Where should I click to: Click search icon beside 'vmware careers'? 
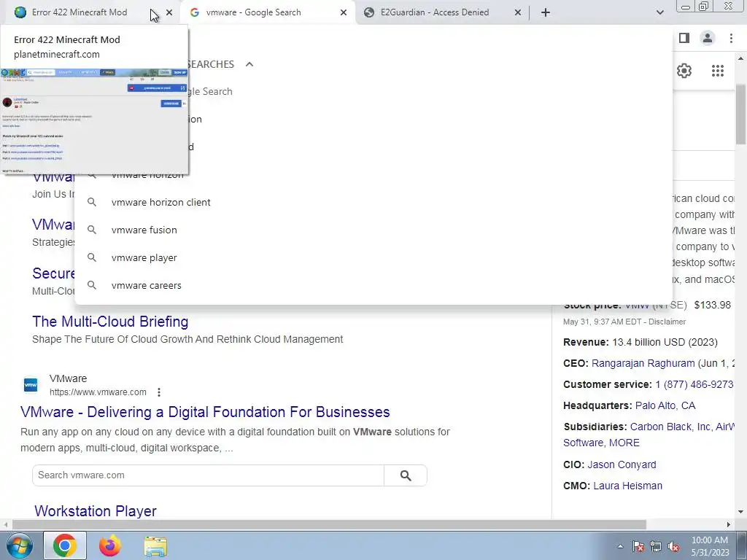(92, 285)
